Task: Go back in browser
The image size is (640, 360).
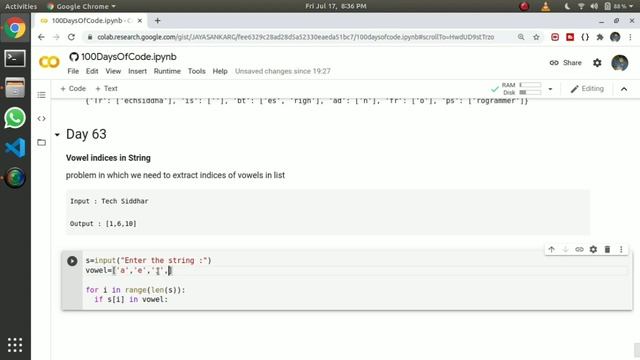Action: coord(41,37)
